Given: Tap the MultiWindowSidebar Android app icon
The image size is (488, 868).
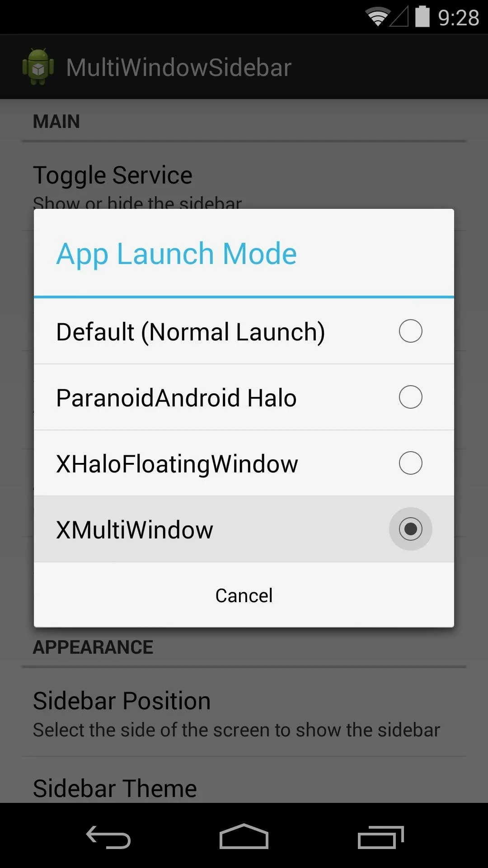Looking at the screenshot, I should [38, 66].
